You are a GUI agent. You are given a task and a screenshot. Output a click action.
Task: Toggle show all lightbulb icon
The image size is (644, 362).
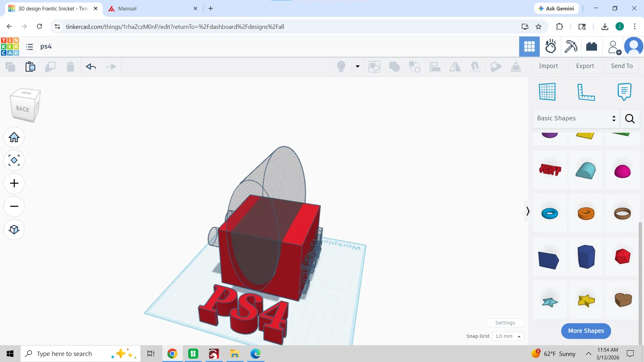(341, 66)
